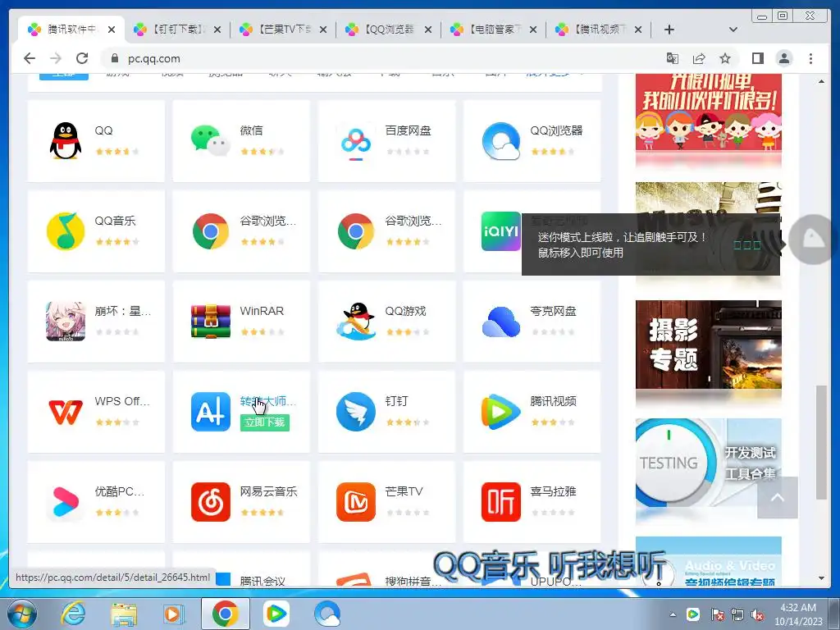Go back with the browser back arrow

30,58
